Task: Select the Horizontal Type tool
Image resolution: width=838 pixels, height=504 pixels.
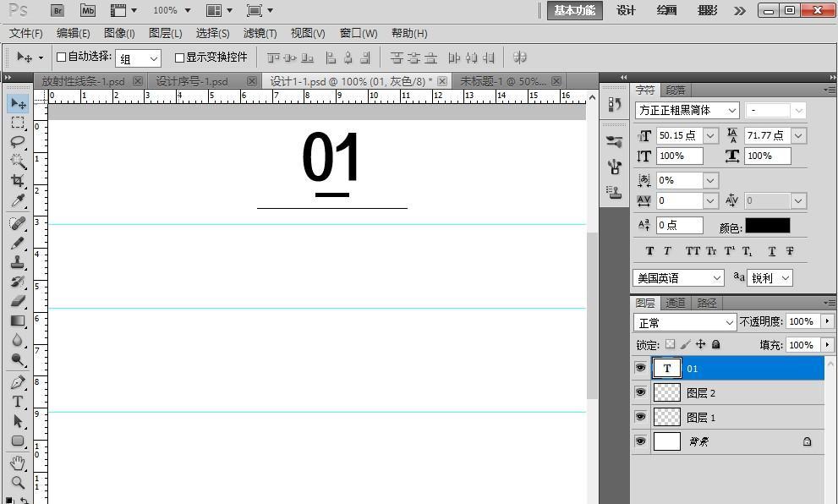Action: [x=18, y=402]
